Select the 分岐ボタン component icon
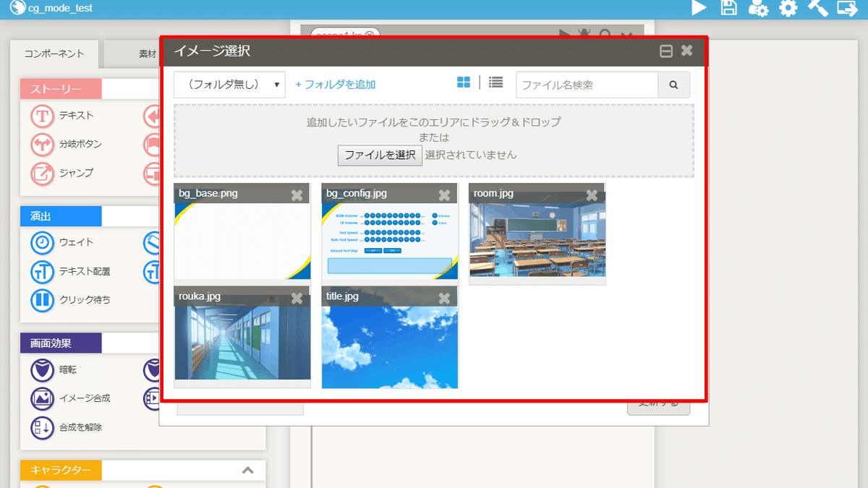Viewport: 868px width, 488px height. [x=43, y=144]
